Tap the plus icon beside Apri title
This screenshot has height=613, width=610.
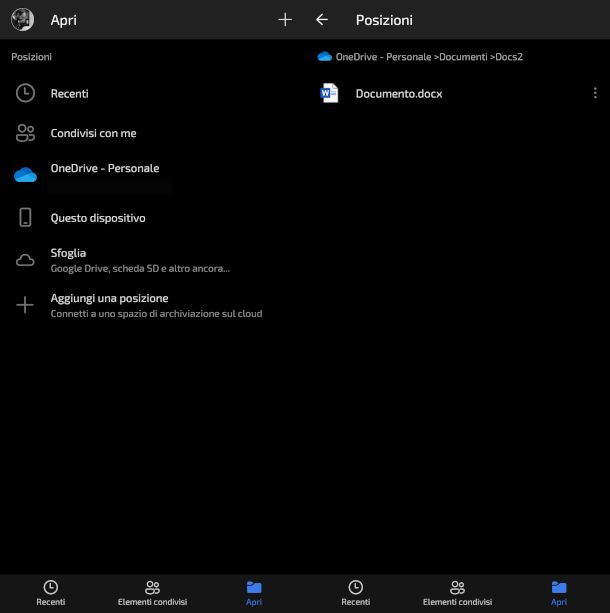(x=285, y=20)
